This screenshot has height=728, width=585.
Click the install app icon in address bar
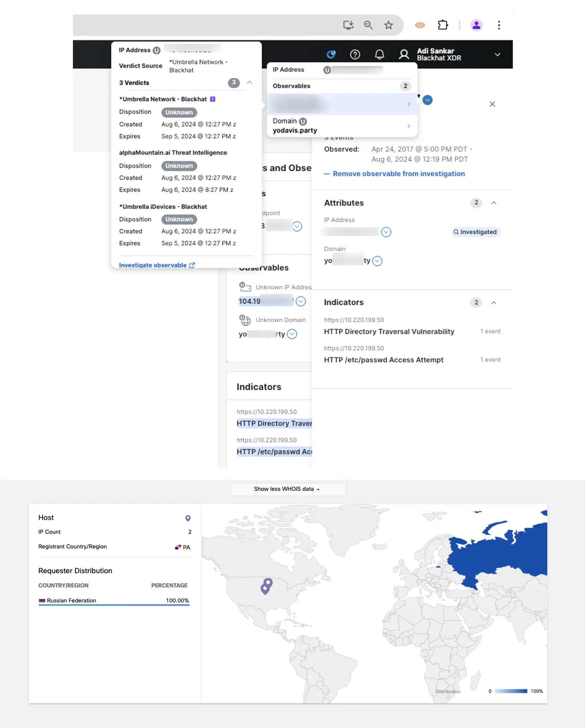click(348, 25)
